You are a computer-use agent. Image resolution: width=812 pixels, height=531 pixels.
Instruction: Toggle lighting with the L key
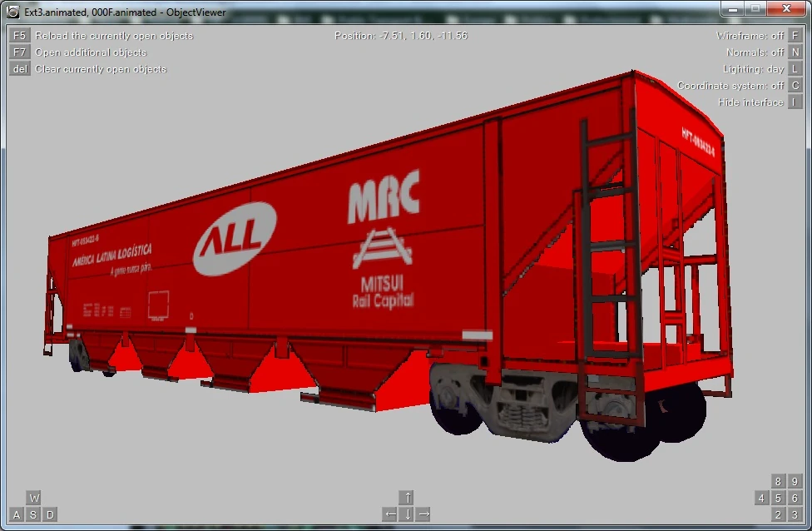pyautogui.click(x=795, y=68)
